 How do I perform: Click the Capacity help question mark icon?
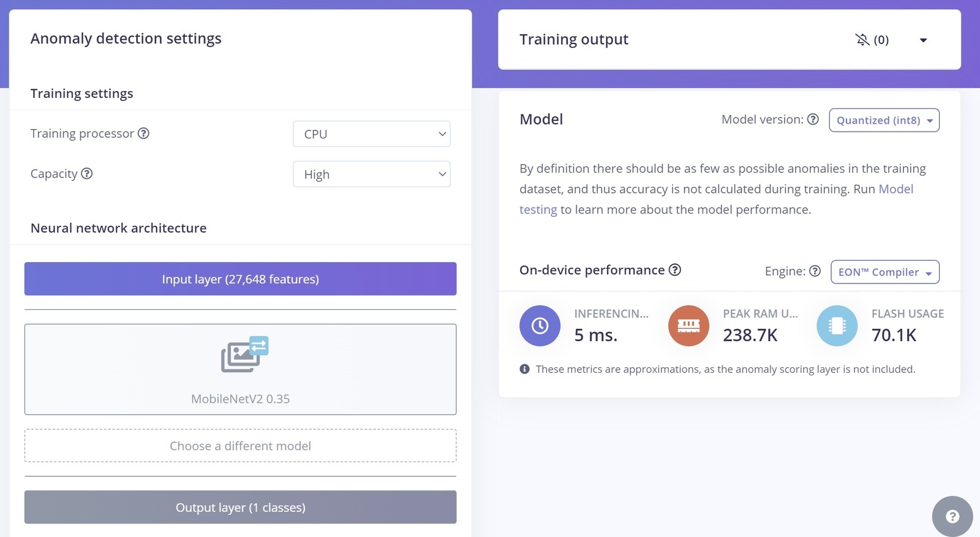[x=87, y=173]
